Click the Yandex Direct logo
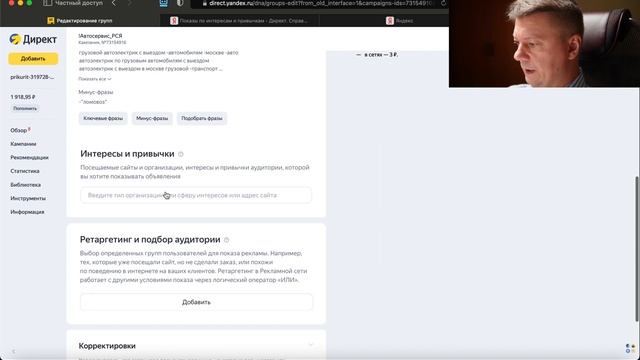The image size is (640, 360). click(x=33, y=39)
